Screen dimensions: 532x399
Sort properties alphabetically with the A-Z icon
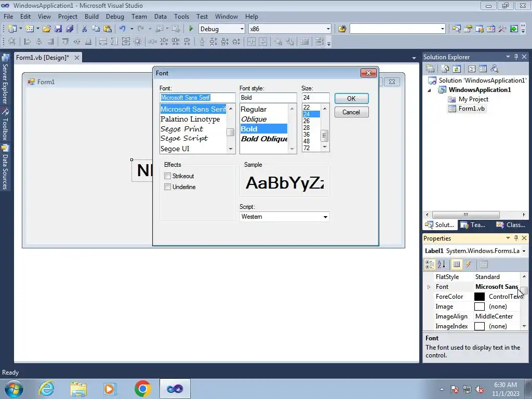coord(442,264)
